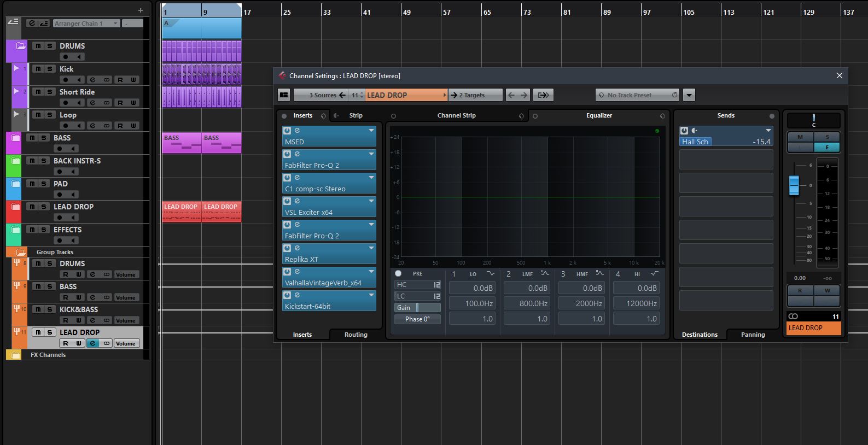The image size is (868, 445).
Task: Open the Replika XT plugin editor
Action: [297, 248]
